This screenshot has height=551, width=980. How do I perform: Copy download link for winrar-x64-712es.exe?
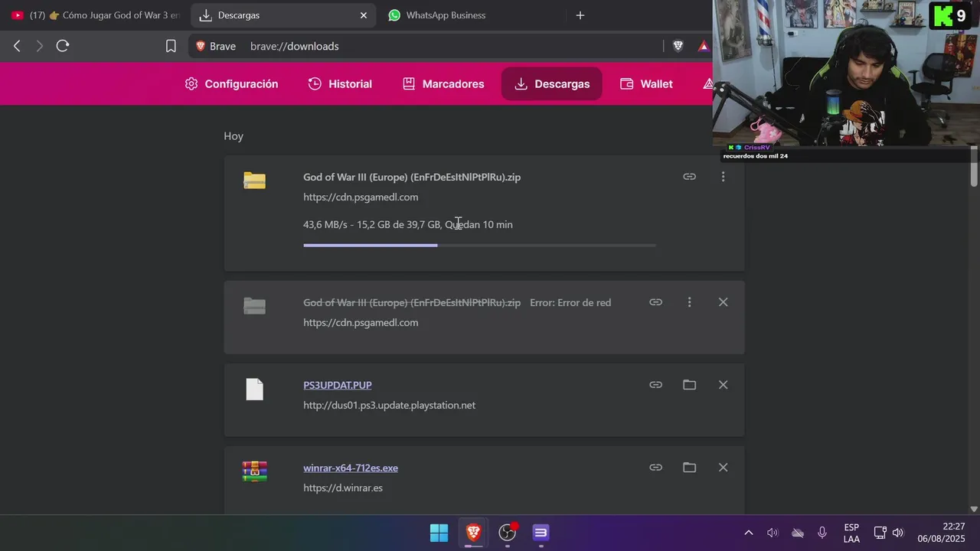655,468
